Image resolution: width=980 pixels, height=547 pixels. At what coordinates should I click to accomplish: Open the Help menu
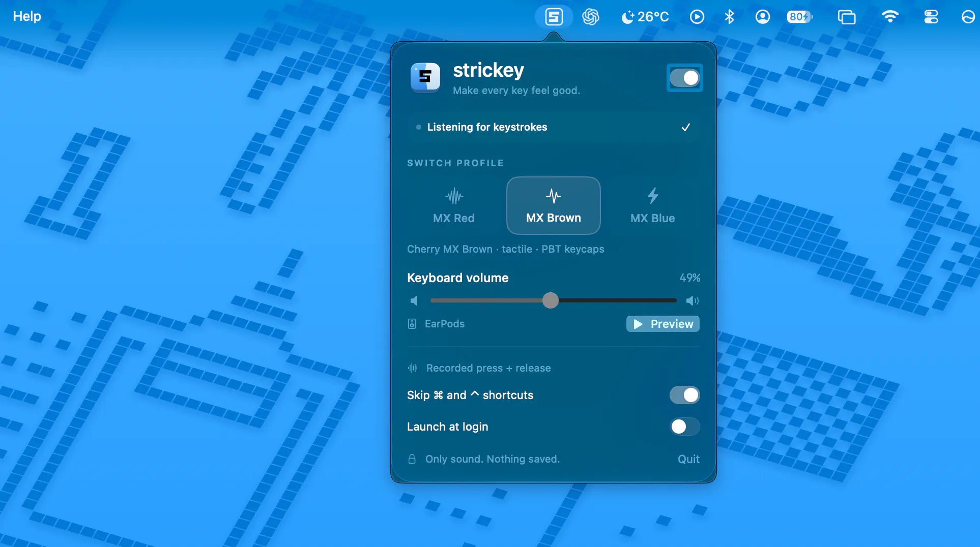[27, 16]
